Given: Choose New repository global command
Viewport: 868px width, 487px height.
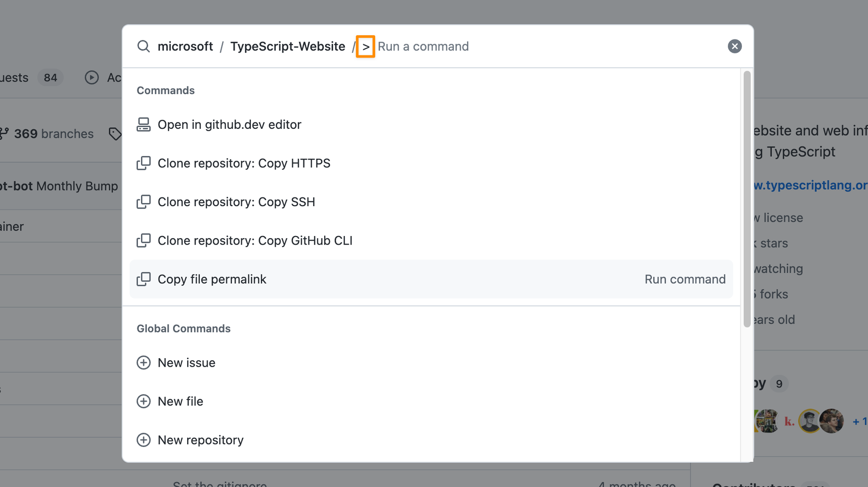Looking at the screenshot, I should tap(431, 440).
